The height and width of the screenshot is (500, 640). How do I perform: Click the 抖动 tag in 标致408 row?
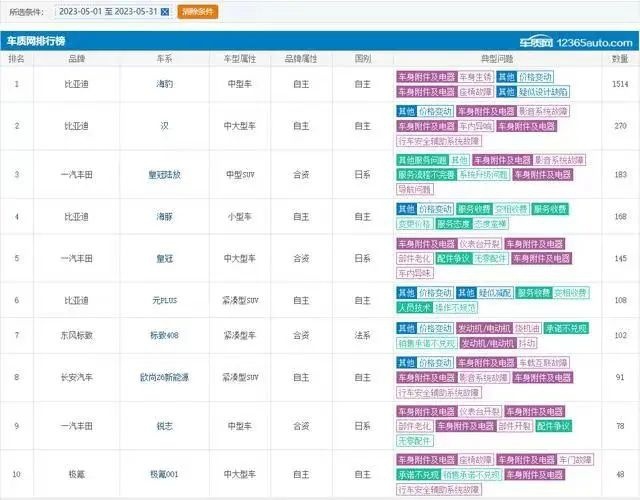tap(527, 343)
